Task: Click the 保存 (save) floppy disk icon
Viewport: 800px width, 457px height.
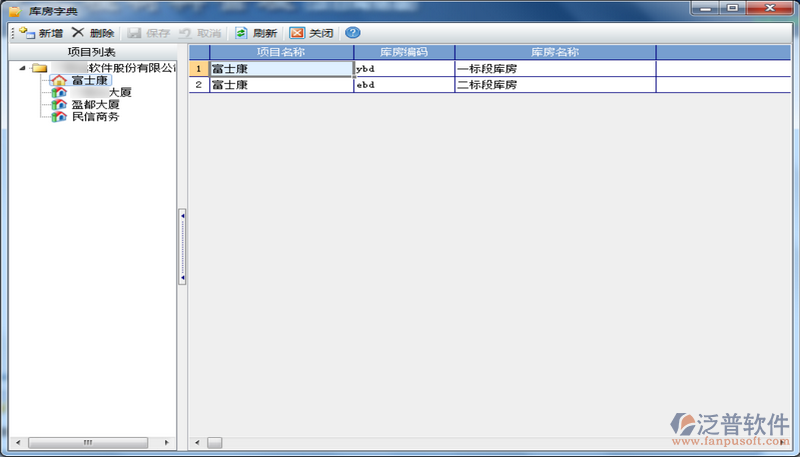Action: pos(134,33)
